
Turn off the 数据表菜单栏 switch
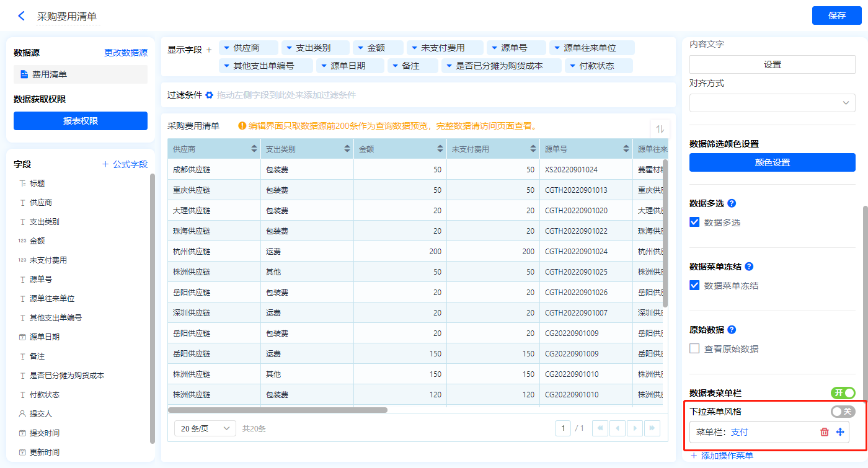click(843, 393)
